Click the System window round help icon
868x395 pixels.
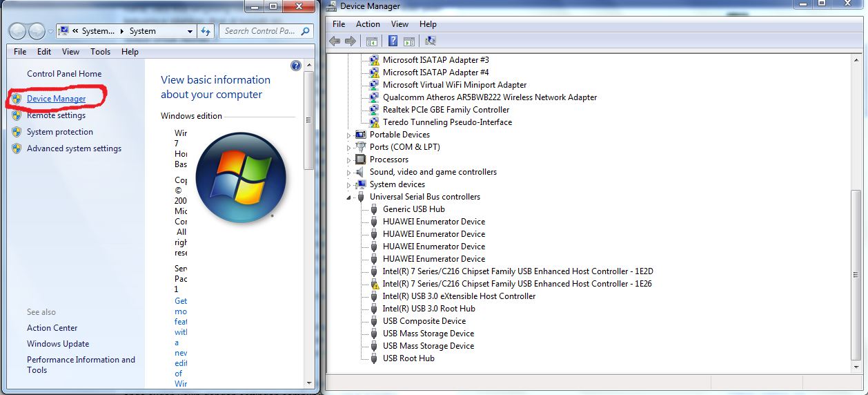point(296,66)
